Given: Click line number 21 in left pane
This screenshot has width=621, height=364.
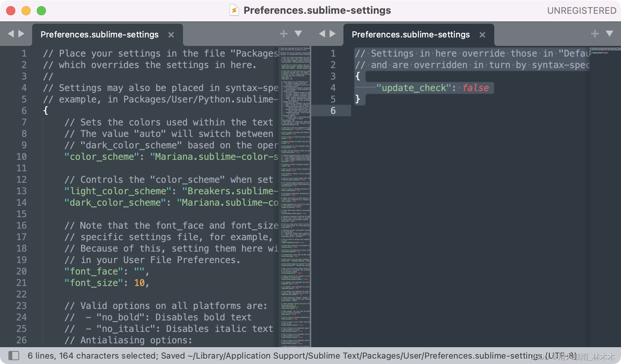Looking at the screenshot, I should click(21, 283).
